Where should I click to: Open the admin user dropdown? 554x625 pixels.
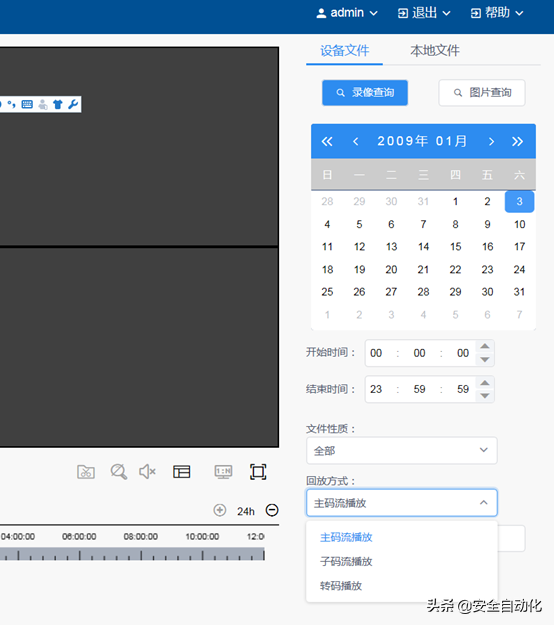tap(347, 13)
